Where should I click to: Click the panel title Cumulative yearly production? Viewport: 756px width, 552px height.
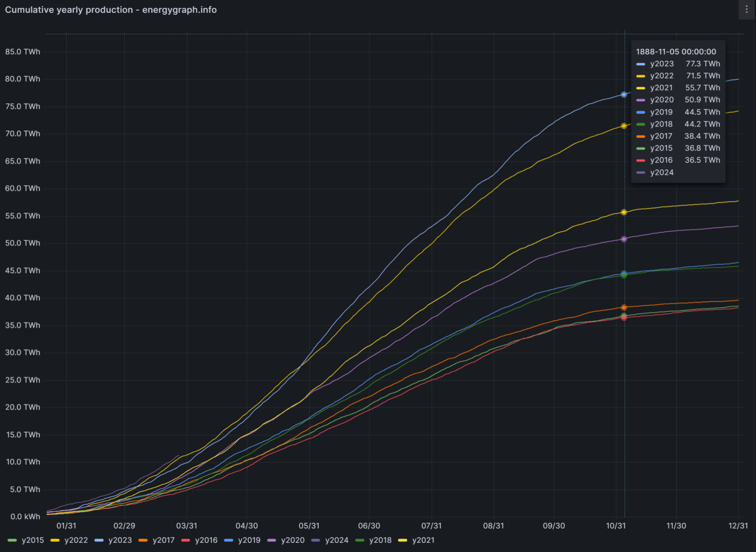(110, 10)
